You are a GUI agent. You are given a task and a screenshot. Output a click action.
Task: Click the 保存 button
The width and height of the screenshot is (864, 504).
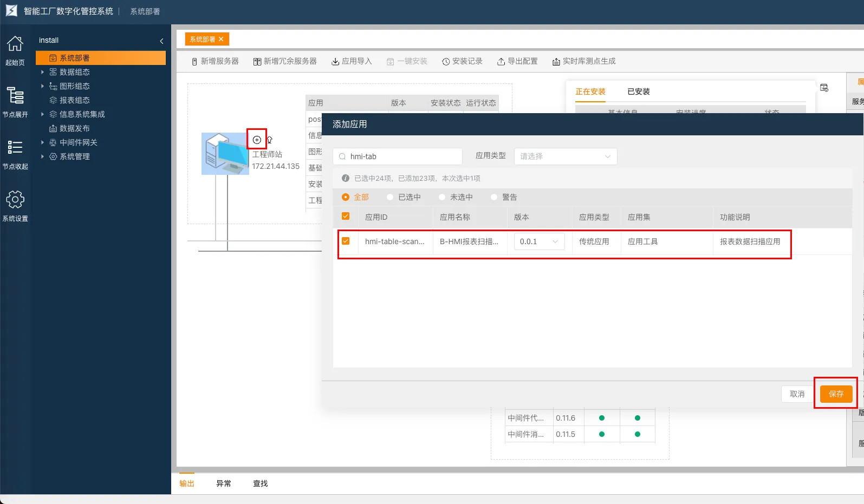point(836,394)
